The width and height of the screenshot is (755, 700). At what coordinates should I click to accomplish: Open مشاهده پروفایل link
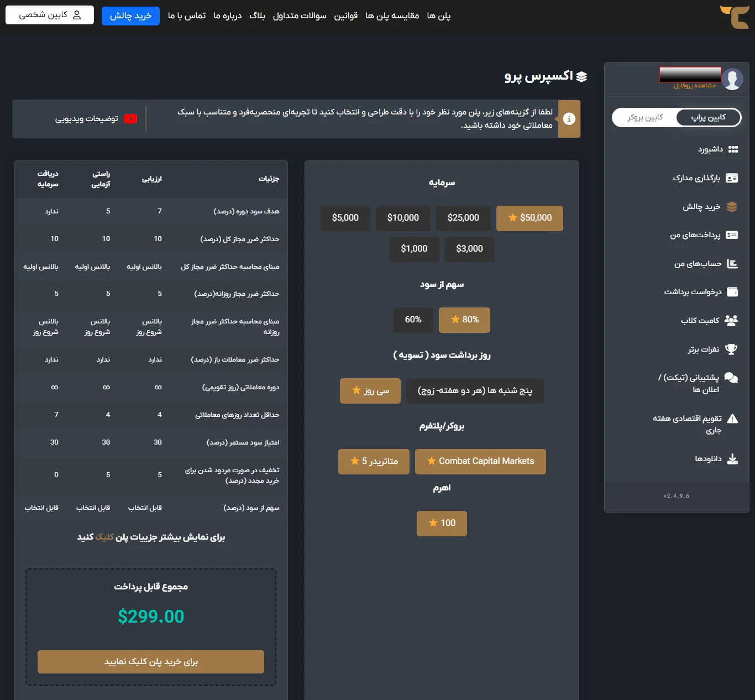point(695,85)
